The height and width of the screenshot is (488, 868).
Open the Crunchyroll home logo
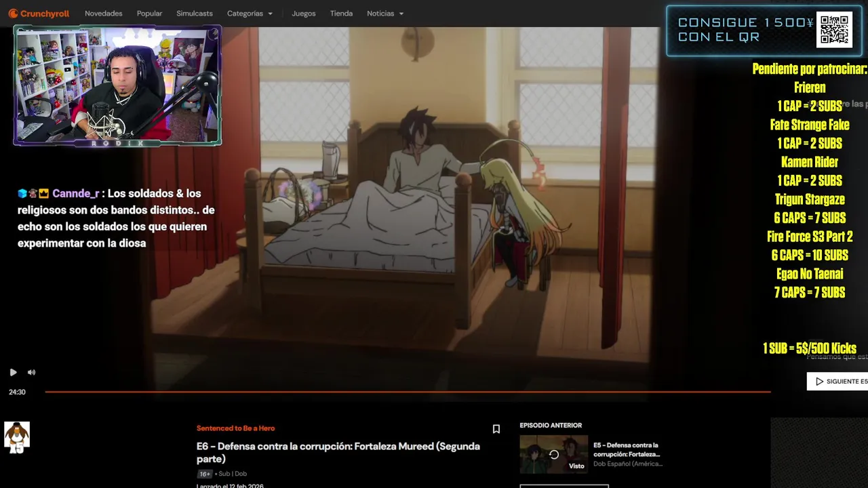[39, 14]
